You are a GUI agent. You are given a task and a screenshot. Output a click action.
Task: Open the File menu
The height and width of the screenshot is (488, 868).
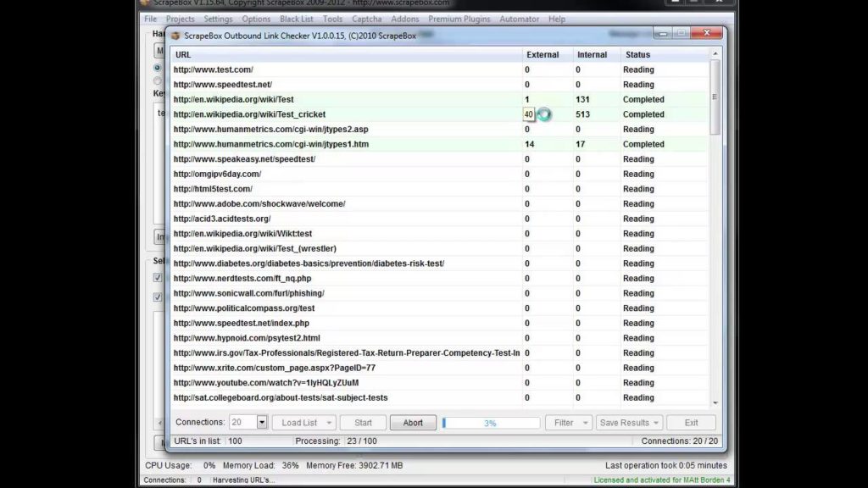point(151,19)
